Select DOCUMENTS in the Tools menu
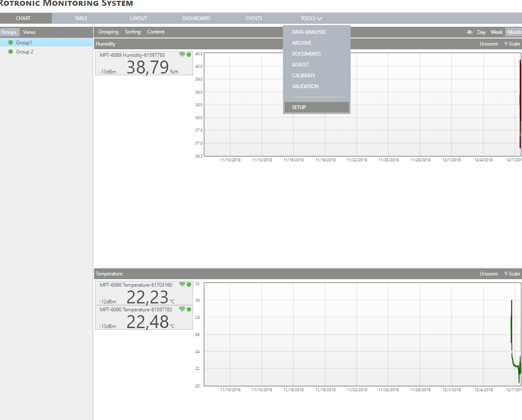 [x=306, y=54]
